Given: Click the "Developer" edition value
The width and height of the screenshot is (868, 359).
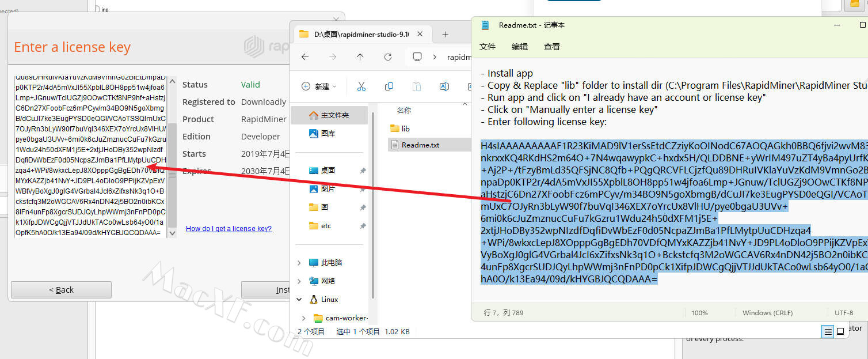Looking at the screenshot, I should pyautogui.click(x=261, y=137).
